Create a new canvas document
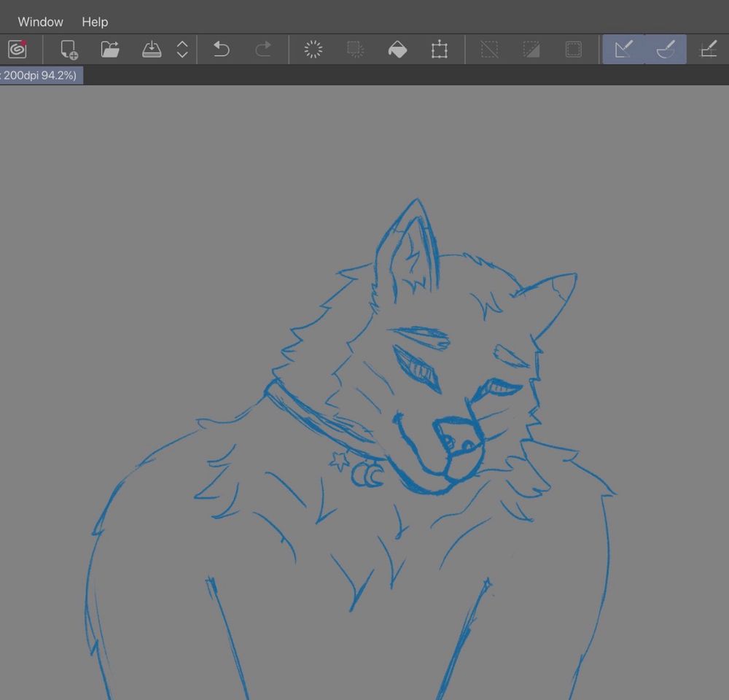Screen dimensions: 729x700 (x=69, y=50)
